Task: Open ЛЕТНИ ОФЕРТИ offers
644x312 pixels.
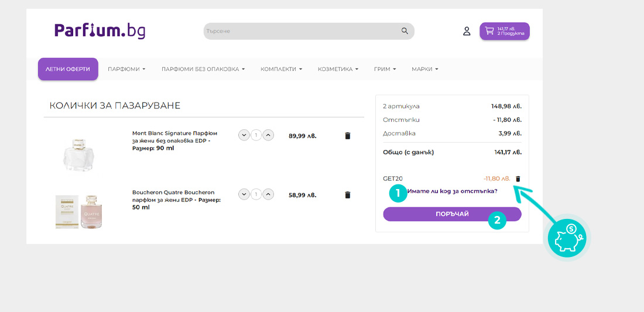Action: (x=68, y=69)
